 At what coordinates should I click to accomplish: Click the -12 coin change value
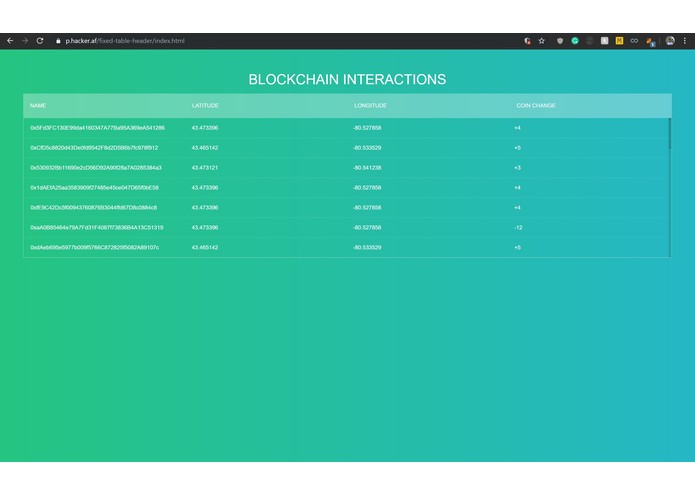[518, 227]
